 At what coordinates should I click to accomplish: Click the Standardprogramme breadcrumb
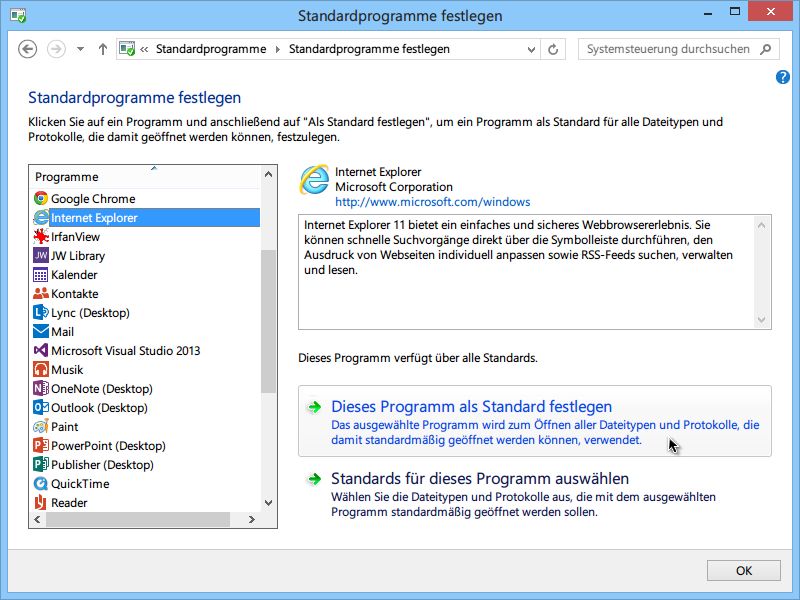pyautogui.click(x=211, y=49)
